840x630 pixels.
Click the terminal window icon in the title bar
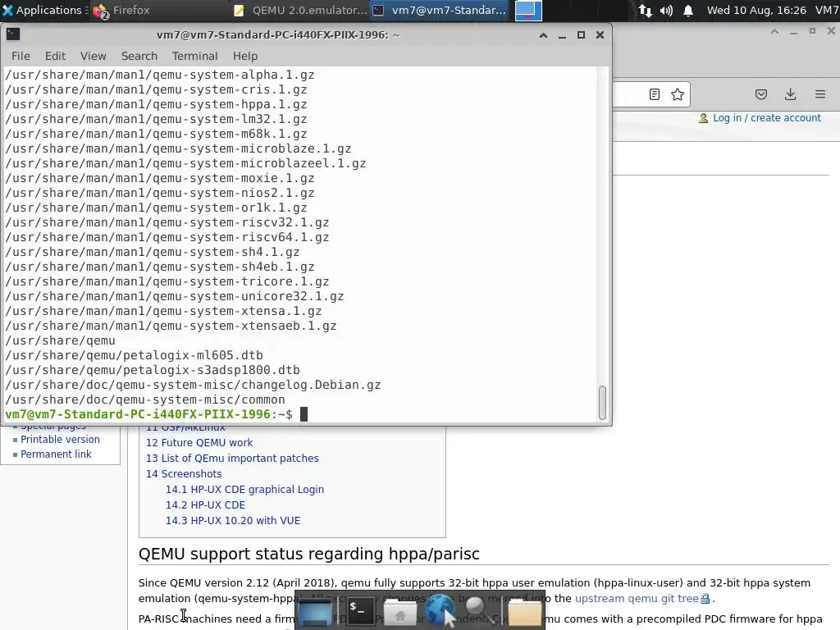click(13, 34)
